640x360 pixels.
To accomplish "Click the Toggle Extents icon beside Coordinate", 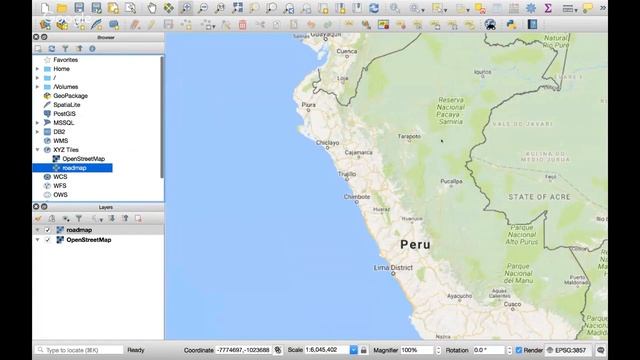I will [278, 350].
